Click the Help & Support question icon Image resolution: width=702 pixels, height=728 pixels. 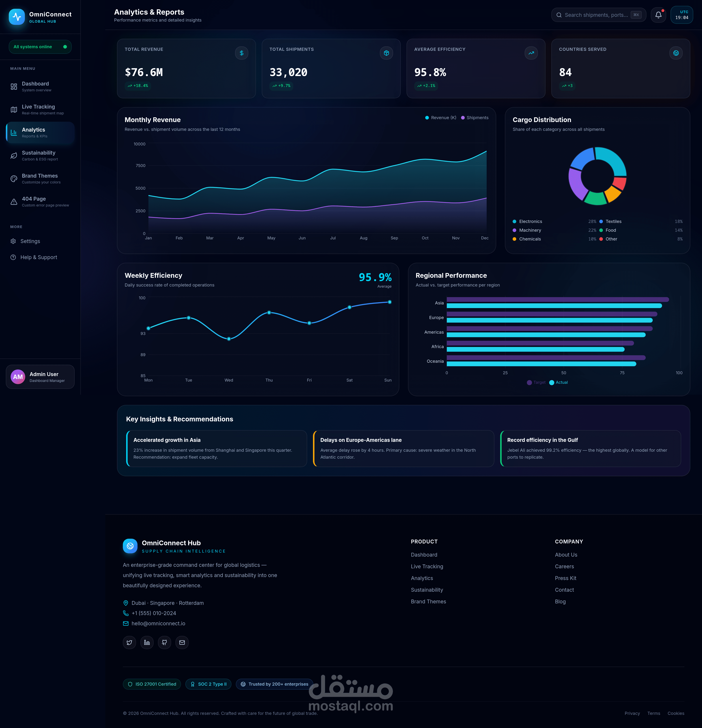point(13,257)
